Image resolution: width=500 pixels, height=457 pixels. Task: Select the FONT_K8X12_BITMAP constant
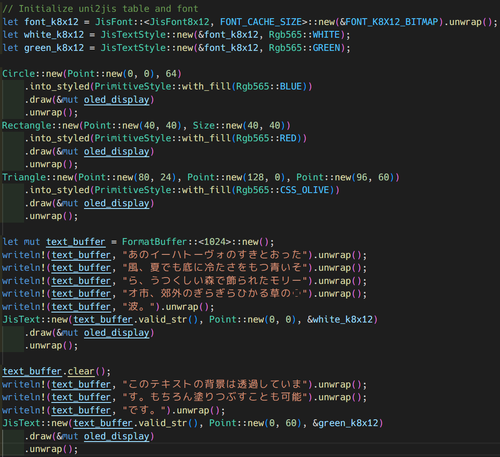point(392,22)
